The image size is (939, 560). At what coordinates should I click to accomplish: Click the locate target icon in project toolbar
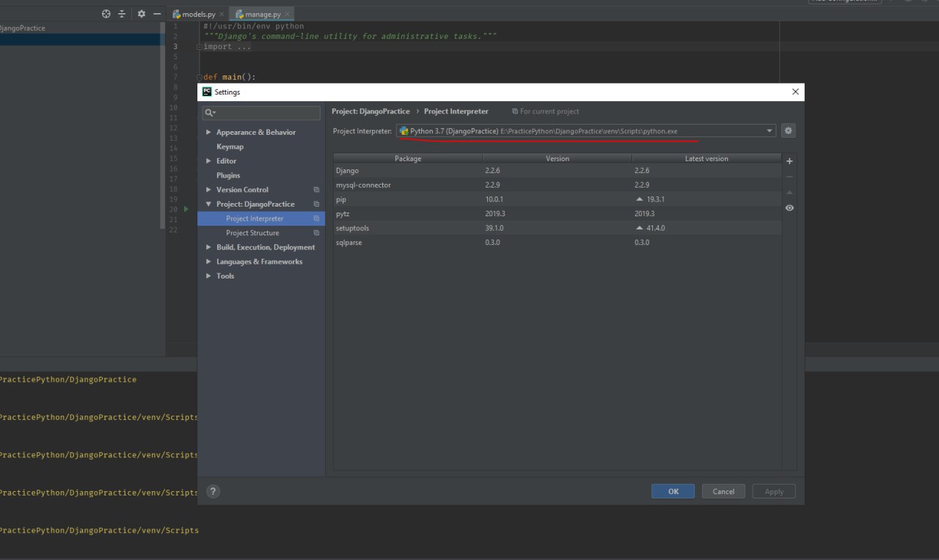pos(106,14)
